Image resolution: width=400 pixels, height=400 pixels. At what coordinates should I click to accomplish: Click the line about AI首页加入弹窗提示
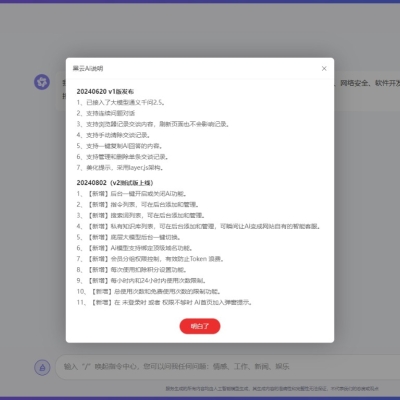[164, 303]
